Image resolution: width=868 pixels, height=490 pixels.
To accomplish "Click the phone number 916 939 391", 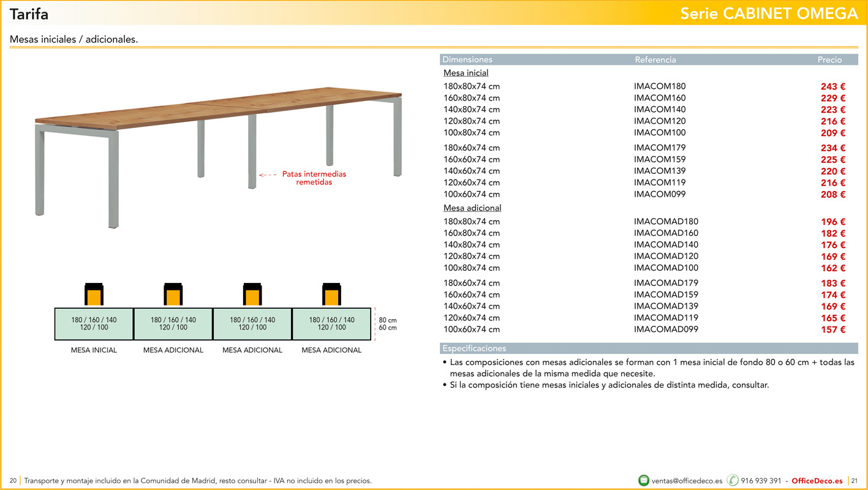I will [761, 481].
